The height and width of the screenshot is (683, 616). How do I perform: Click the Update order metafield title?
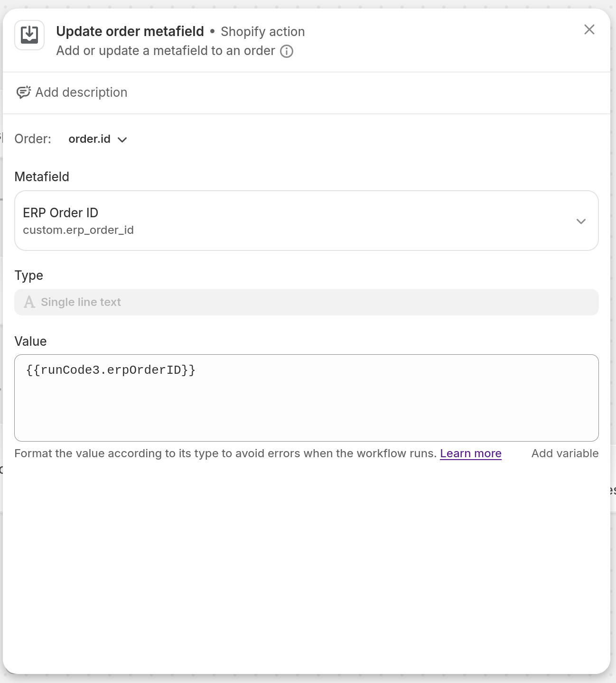pos(131,31)
